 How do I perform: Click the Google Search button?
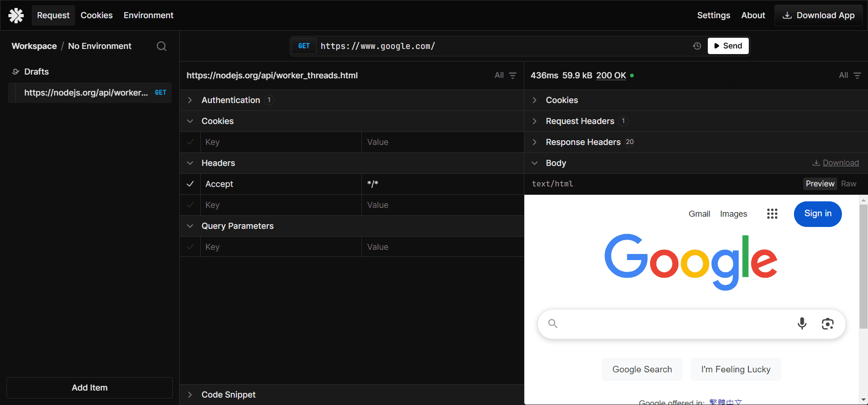(x=642, y=370)
